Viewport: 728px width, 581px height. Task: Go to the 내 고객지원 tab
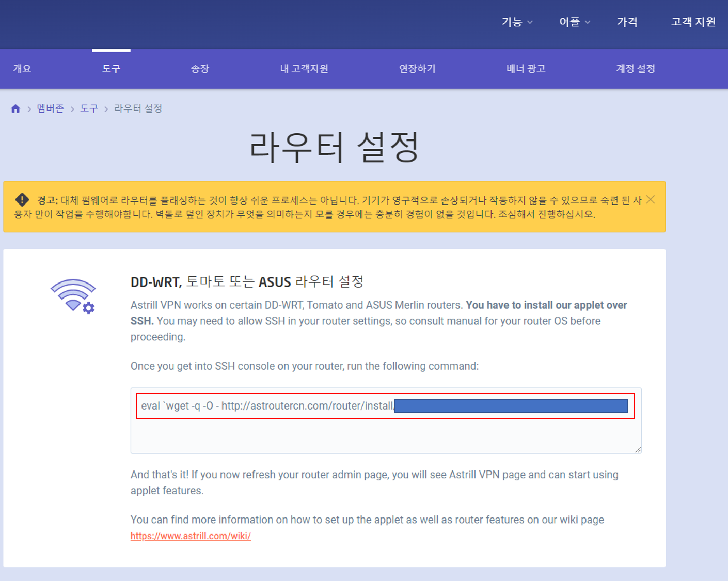click(304, 69)
